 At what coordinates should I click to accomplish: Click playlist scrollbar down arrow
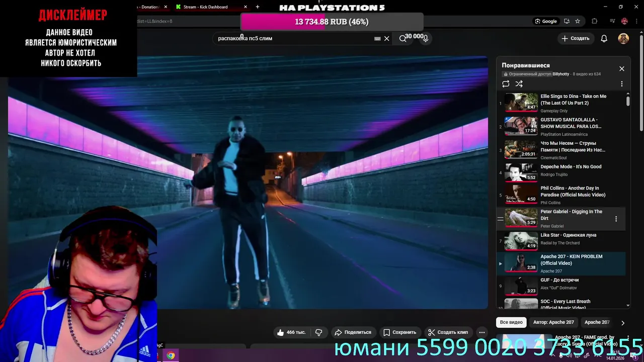(628, 305)
